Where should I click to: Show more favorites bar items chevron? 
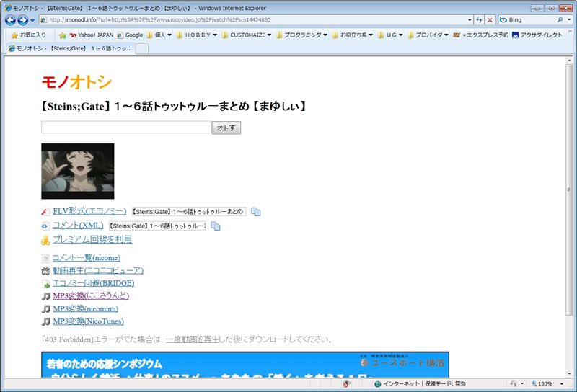pyautogui.click(x=570, y=32)
